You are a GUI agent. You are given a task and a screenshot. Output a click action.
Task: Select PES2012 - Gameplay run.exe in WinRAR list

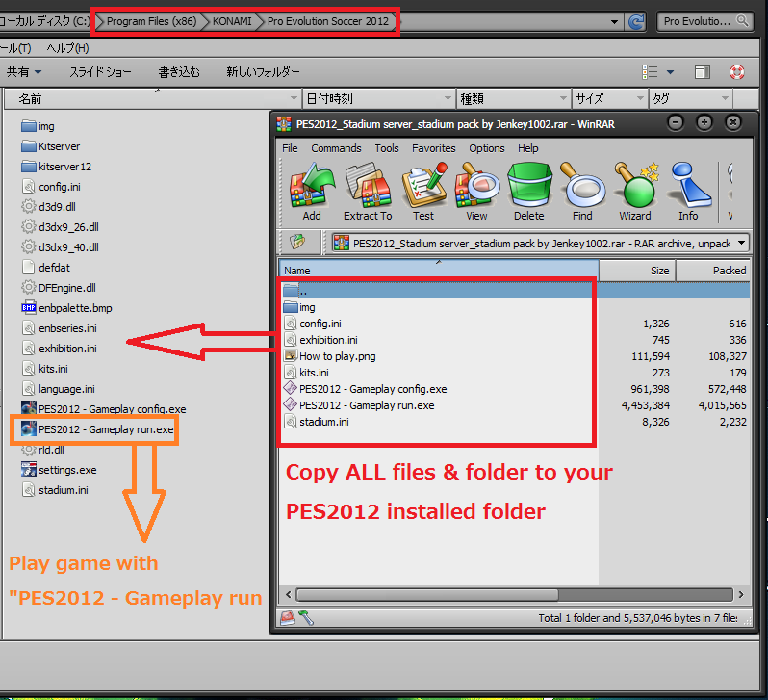tap(360, 405)
